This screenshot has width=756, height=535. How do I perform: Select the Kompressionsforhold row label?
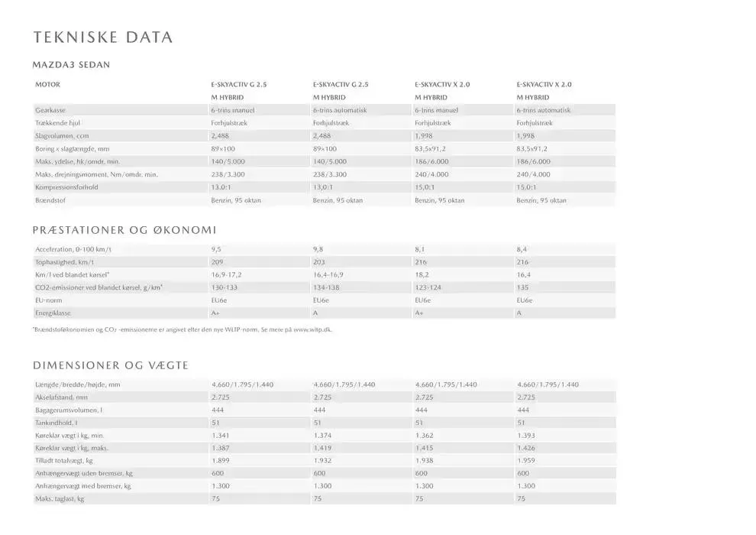68,187
